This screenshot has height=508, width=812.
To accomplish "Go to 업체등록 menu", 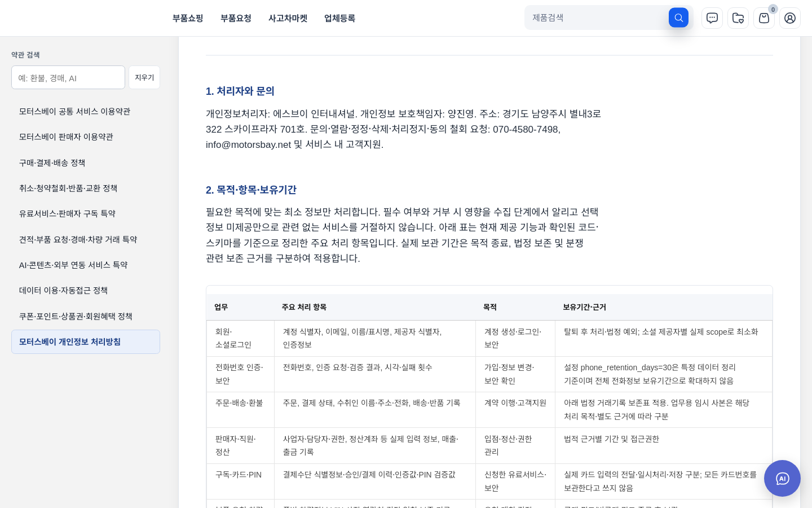I will coord(339,18).
